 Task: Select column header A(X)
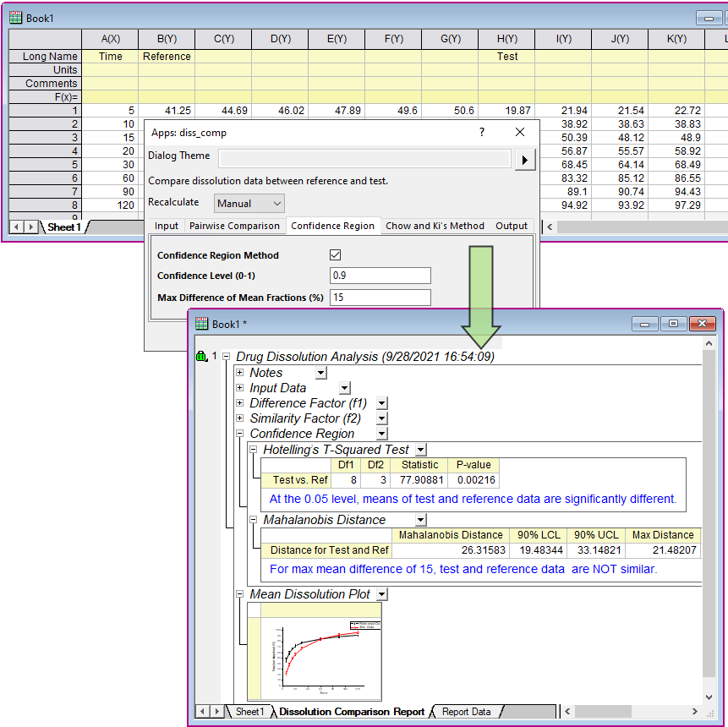point(110,39)
